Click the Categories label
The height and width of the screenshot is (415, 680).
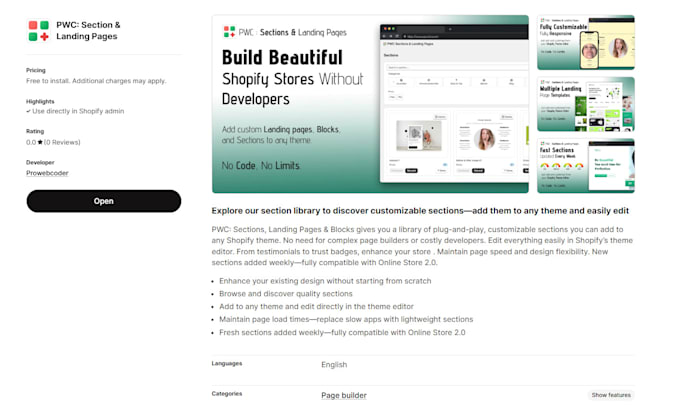[227, 394]
